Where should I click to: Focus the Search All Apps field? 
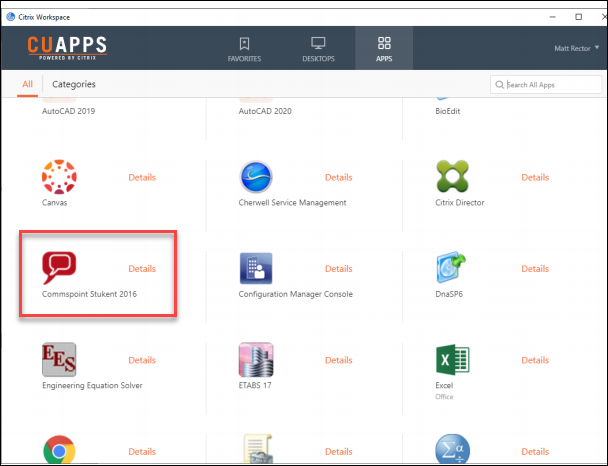point(546,85)
